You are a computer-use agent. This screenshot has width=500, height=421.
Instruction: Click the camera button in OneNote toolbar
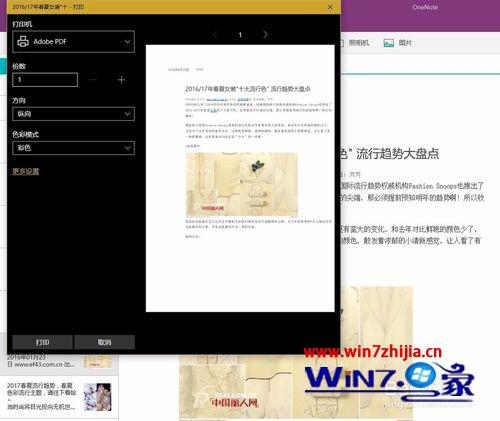pyautogui.click(x=356, y=43)
